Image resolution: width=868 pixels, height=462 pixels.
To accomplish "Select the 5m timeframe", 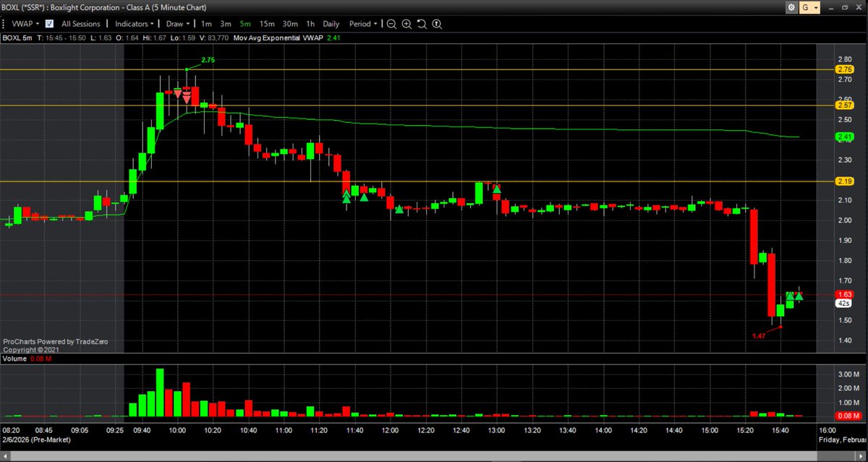I will point(245,24).
